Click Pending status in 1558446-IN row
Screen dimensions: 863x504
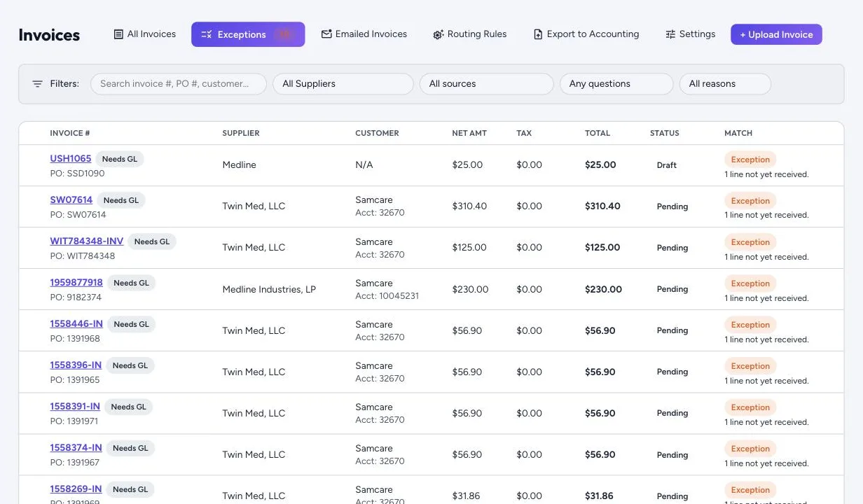(x=672, y=330)
